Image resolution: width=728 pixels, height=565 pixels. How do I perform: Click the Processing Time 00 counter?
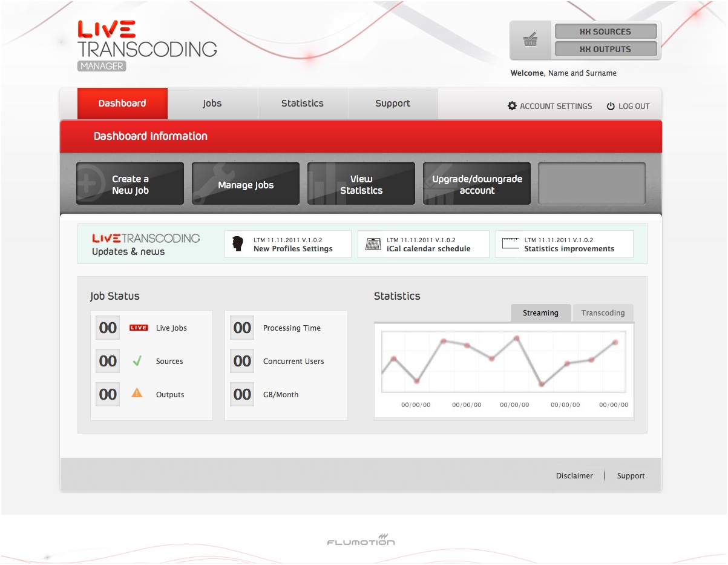pyautogui.click(x=242, y=328)
